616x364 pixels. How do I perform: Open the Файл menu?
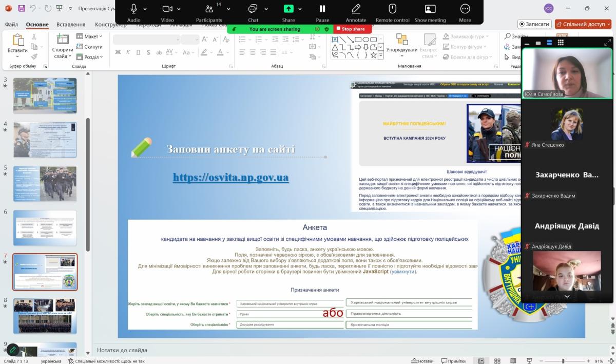11,24
